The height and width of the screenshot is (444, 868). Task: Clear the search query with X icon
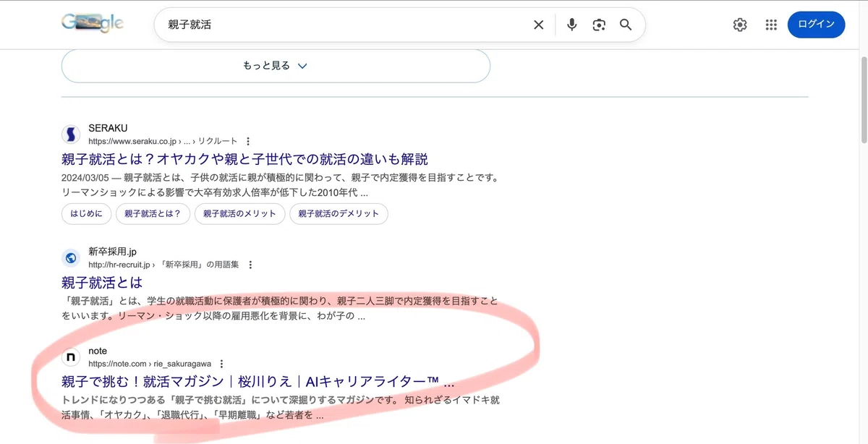(x=539, y=25)
